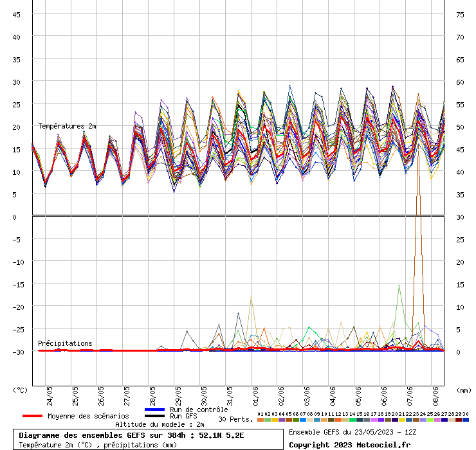Viewport: 476px width, 450px height.
Task: Click the 'Températures 2m' chart label
Action: point(67,126)
